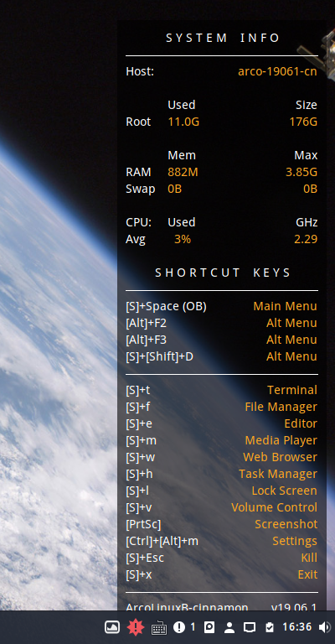The height and width of the screenshot is (644, 335).
Task: Click the Terminal shortcut label
Action: point(292,390)
